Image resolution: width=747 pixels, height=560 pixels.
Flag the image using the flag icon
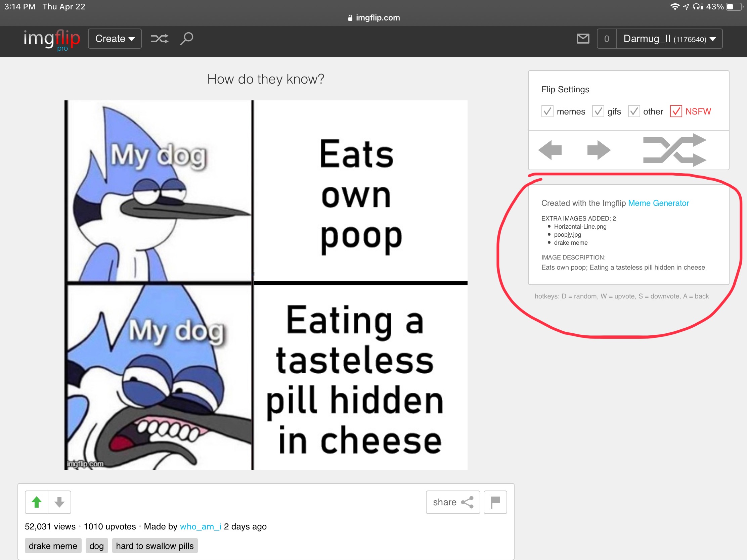click(x=495, y=502)
